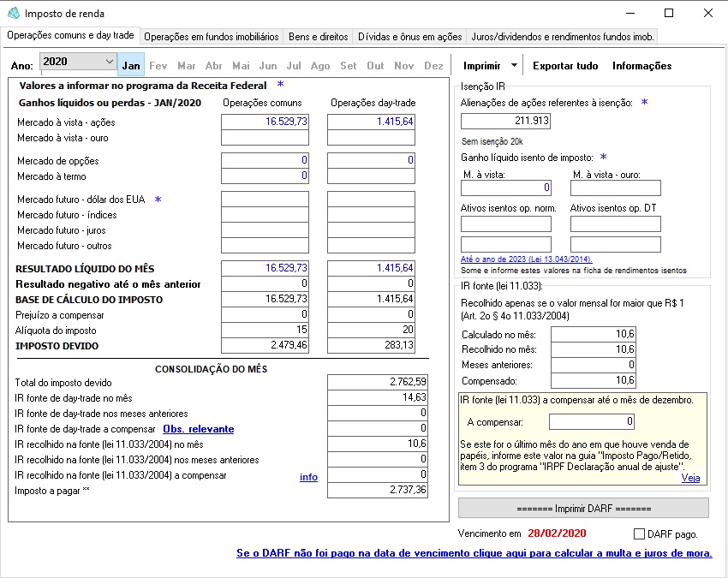Tick the DARF pago checkbox
Image resolution: width=728 pixels, height=578 pixels.
(x=640, y=533)
